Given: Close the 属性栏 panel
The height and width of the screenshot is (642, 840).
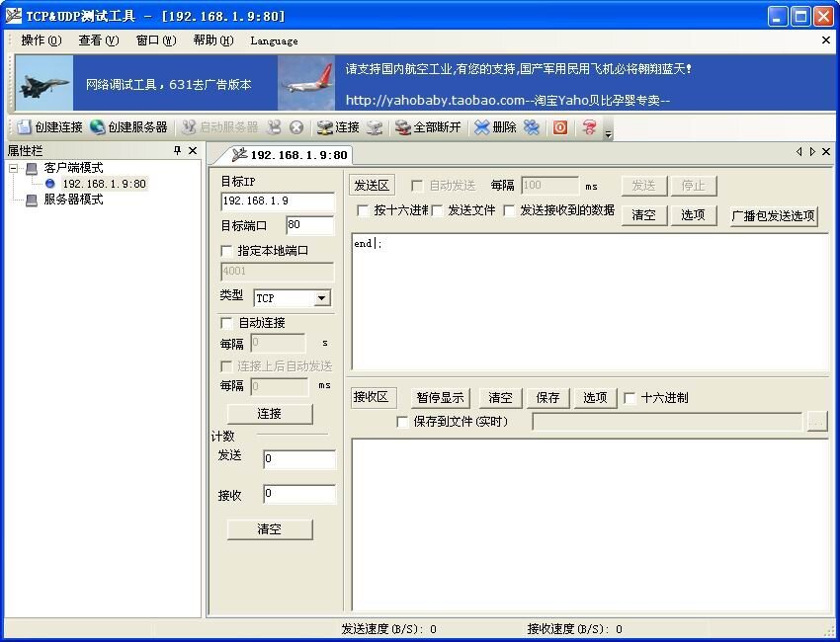Looking at the screenshot, I should [193, 150].
